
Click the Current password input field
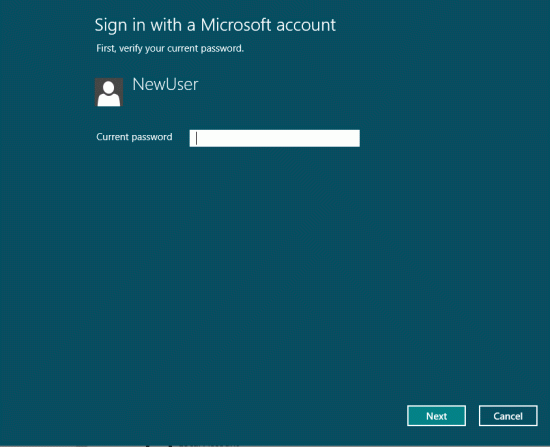tap(274, 138)
